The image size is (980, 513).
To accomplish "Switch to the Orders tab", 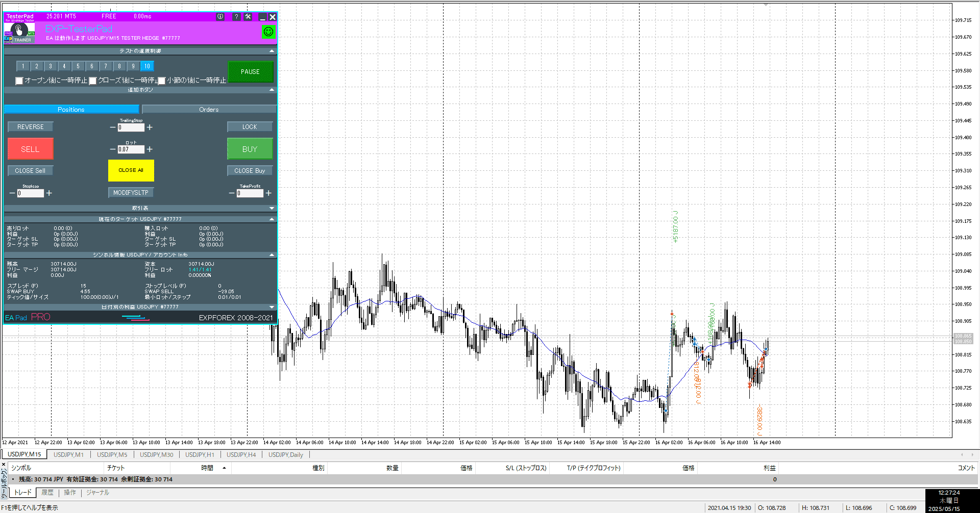I will pos(209,110).
